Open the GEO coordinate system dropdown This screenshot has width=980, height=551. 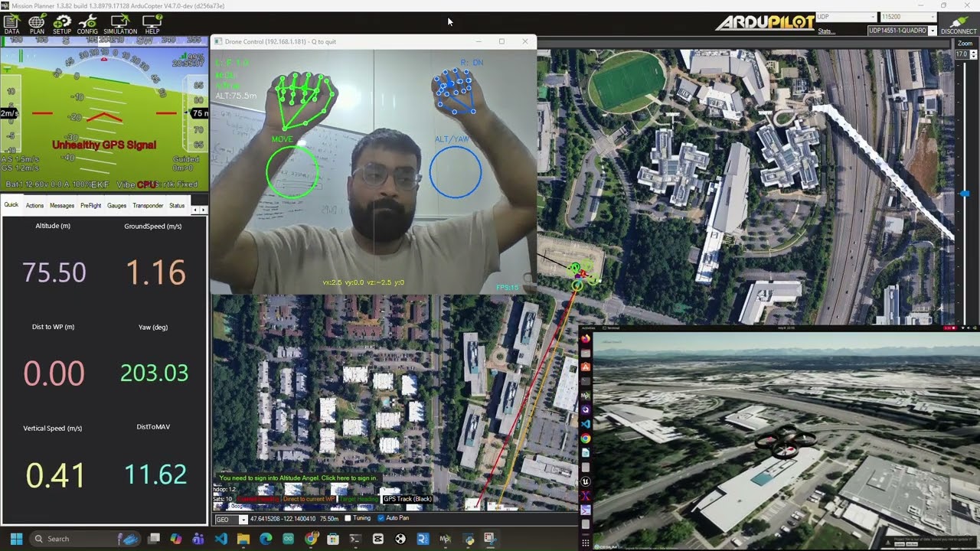tap(230, 520)
